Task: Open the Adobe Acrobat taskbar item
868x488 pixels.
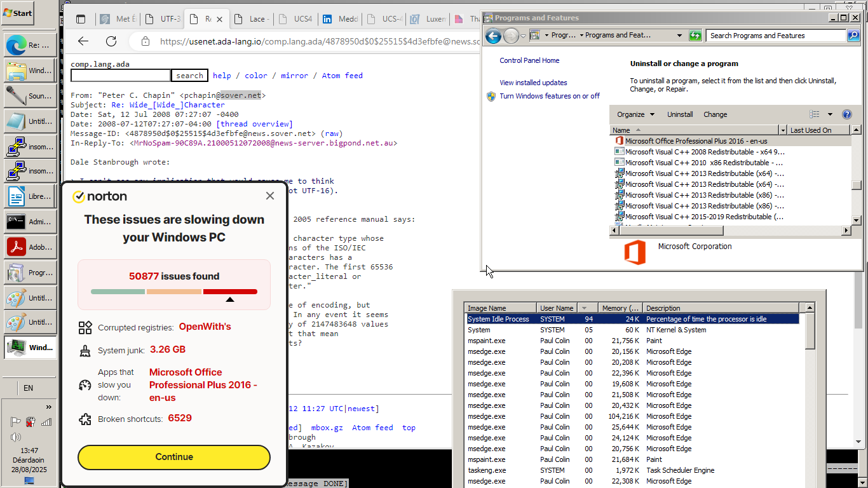Action: pos(30,247)
